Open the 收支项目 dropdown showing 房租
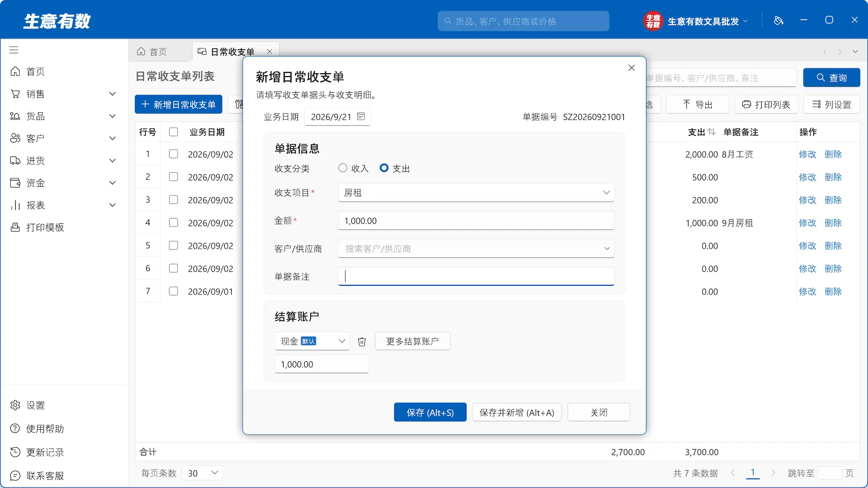Viewport: 868px width, 488px height. 476,193
